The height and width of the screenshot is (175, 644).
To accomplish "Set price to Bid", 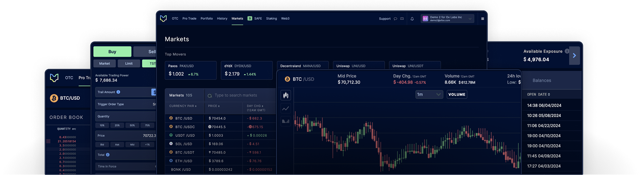I will coord(102,145).
